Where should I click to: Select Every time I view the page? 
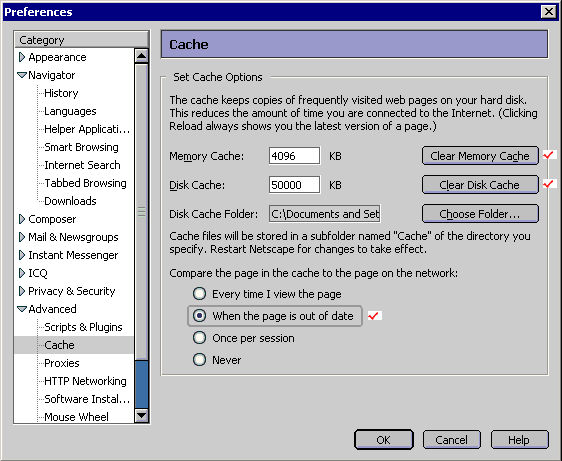199,294
